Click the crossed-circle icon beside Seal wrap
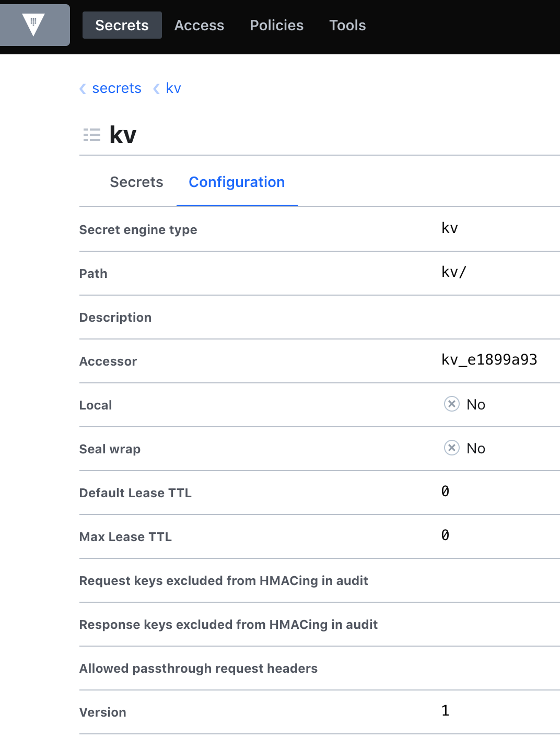 point(451,448)
